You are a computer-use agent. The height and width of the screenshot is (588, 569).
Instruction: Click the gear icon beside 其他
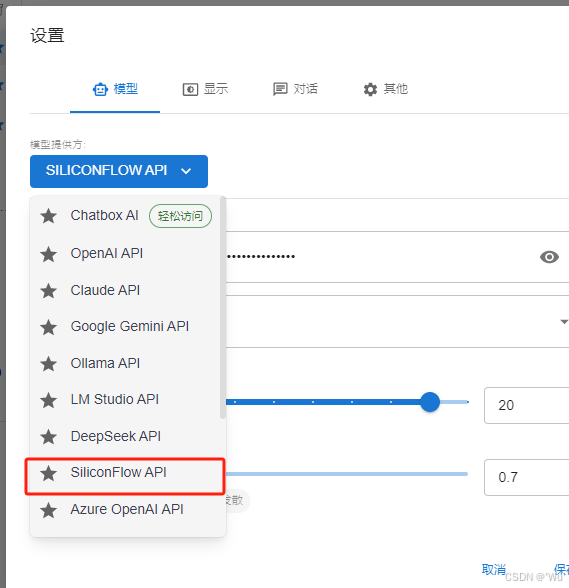pos(370,90)
